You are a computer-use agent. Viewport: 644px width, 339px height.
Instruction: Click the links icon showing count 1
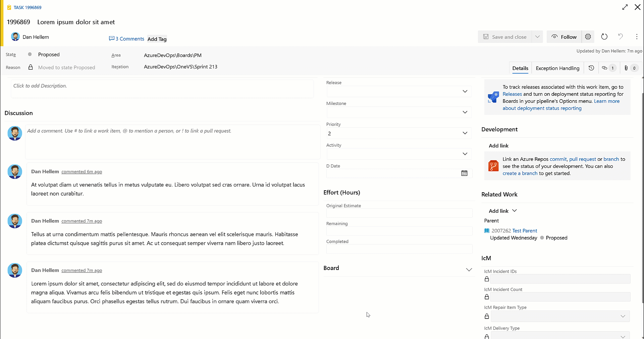608,68
